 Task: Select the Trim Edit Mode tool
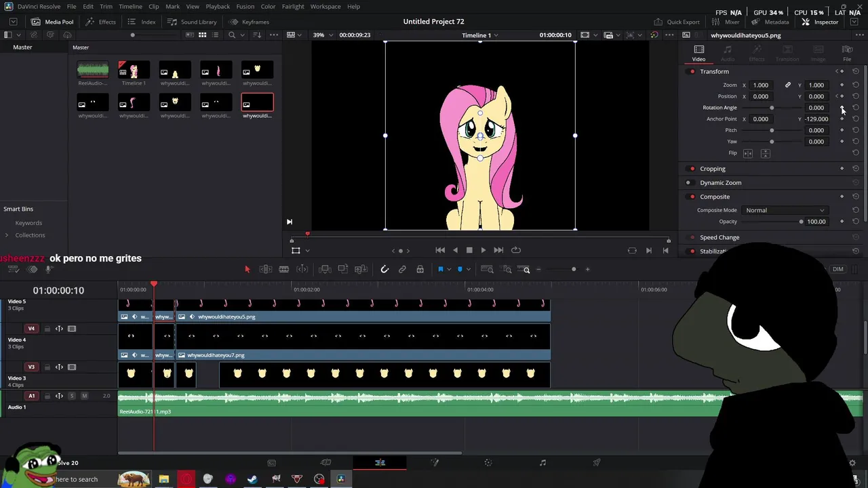266,269
